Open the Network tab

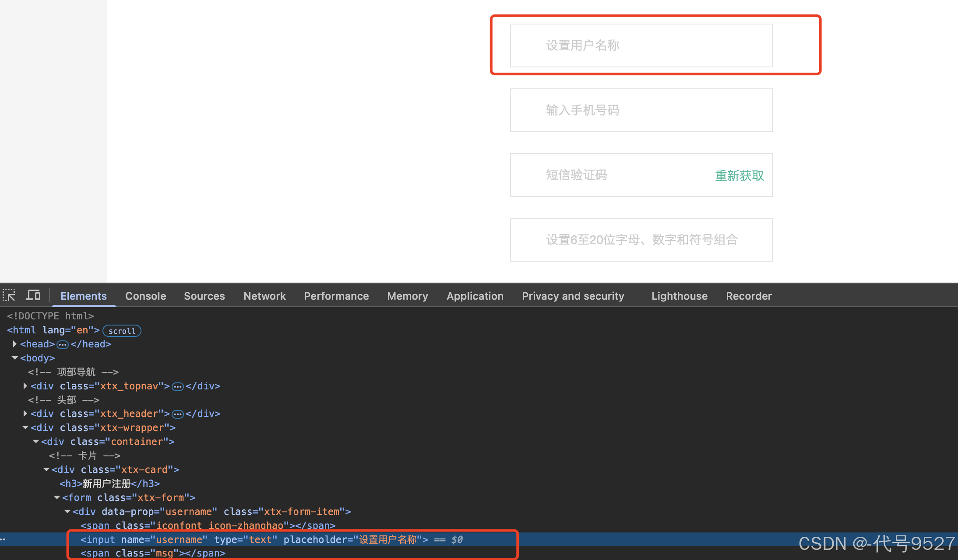click(264, 296)
